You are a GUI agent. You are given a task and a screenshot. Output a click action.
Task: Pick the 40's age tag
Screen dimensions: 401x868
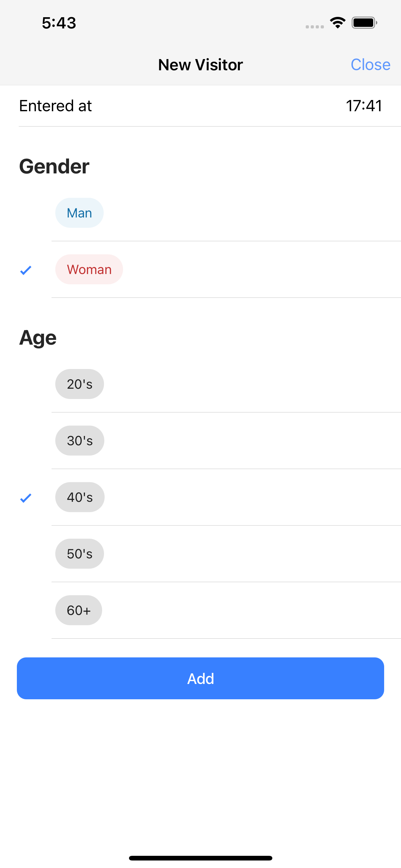click(80, 497)
